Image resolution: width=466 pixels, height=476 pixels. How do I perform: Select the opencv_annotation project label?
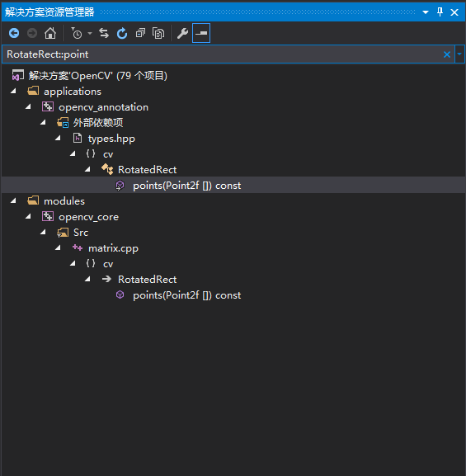click(104, 107)
